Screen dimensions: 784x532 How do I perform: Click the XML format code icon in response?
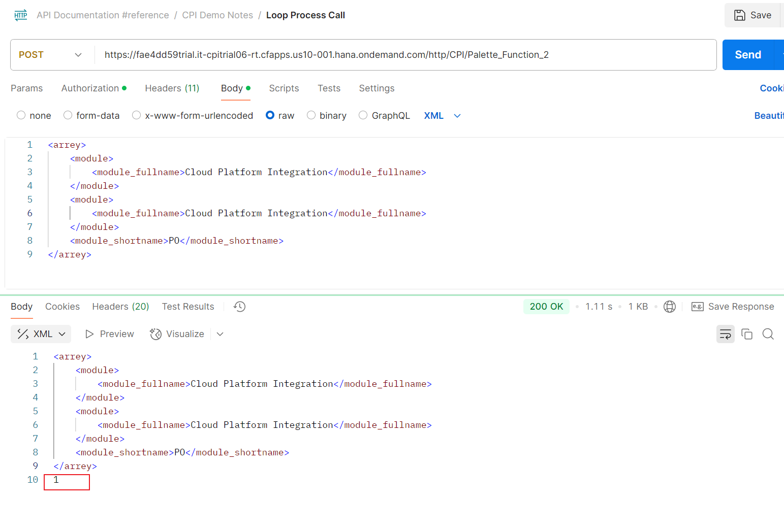(x=23, y=334)
